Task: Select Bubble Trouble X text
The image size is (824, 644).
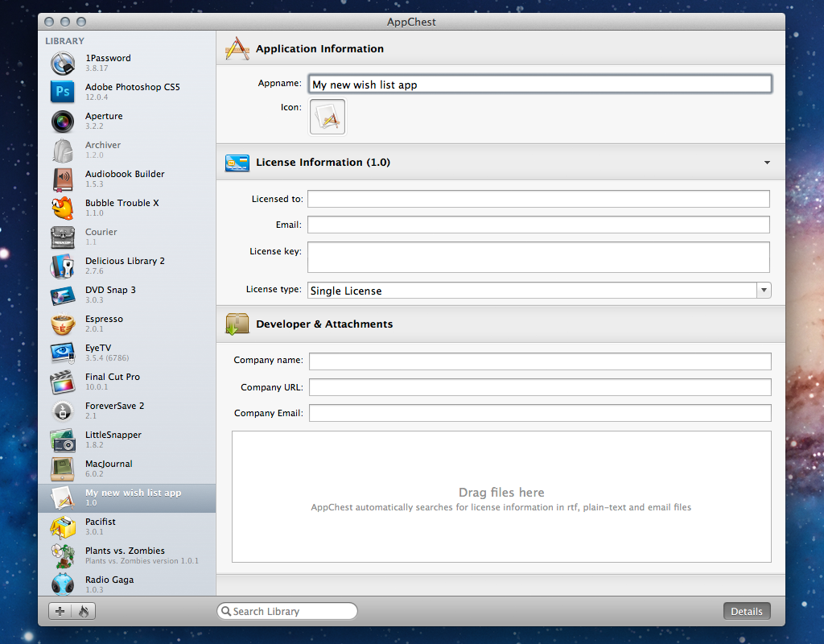Action: click(x=122, y=202)
